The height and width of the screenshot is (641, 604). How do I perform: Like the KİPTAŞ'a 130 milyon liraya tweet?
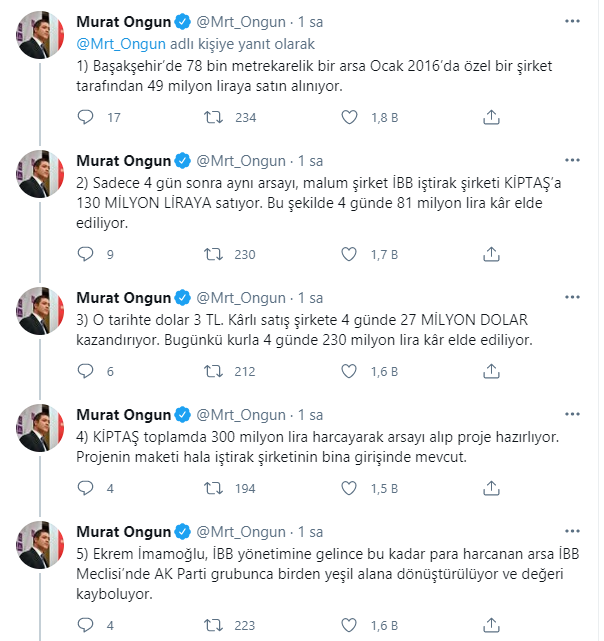point(349,254)
